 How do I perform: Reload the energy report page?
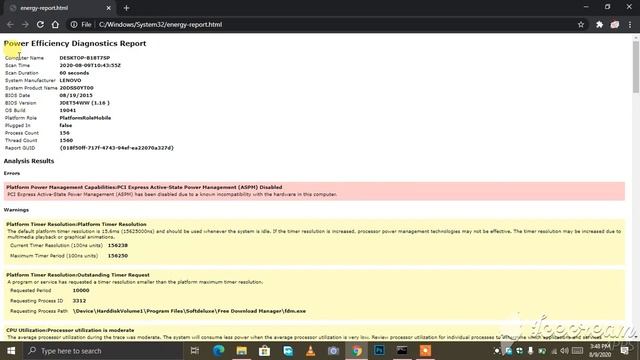40,24
